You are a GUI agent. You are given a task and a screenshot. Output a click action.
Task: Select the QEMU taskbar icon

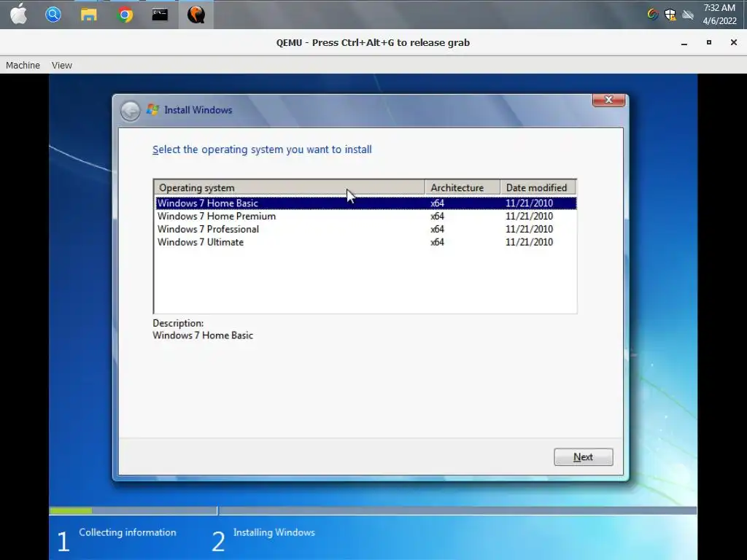pos(196,15)
